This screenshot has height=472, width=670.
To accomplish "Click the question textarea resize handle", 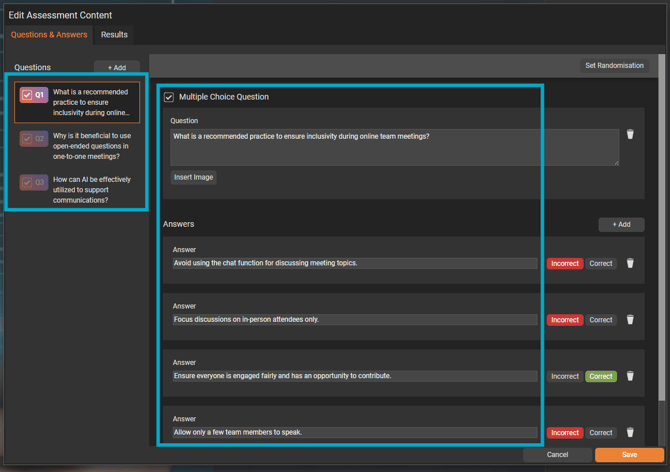I will (616, 163).
